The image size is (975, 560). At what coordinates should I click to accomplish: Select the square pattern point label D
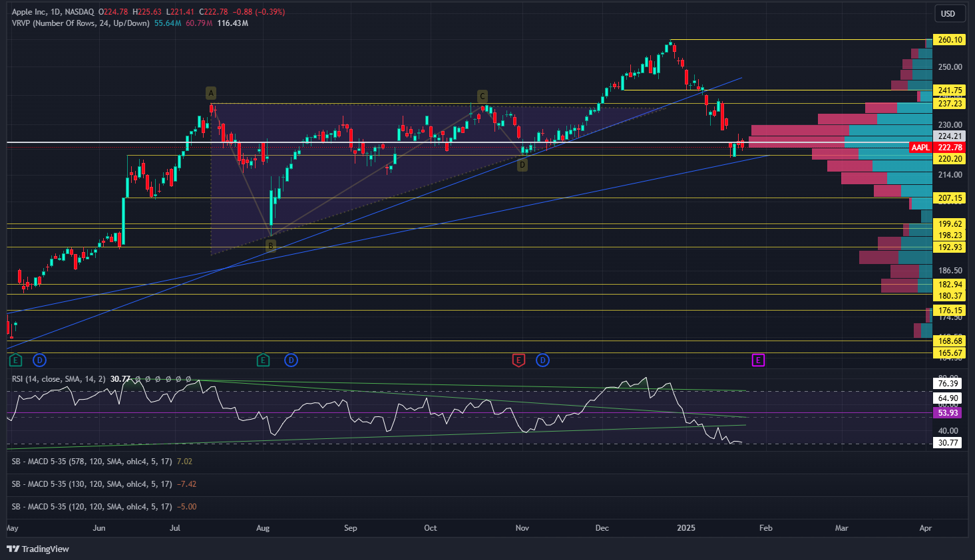coord(522,165)
